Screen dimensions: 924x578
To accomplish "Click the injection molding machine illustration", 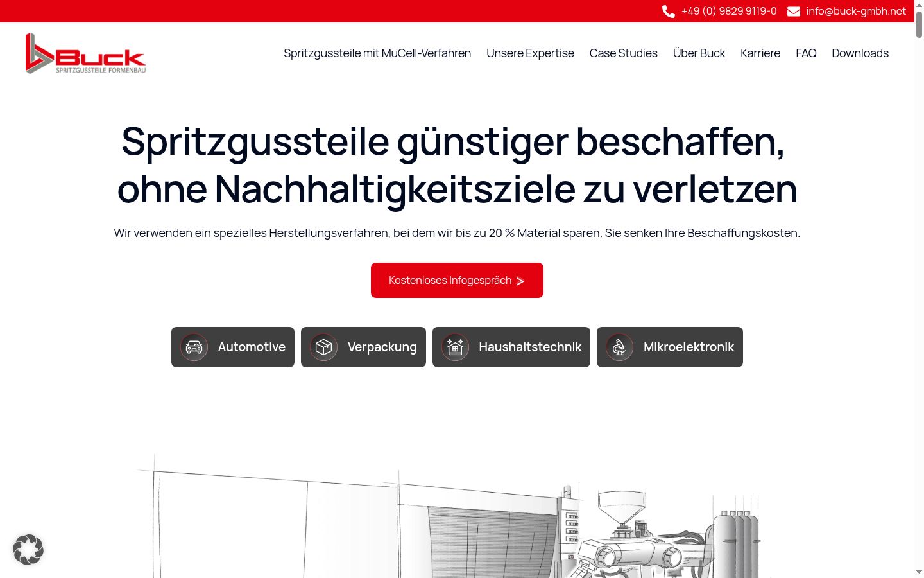I will click(x=456, y=515).
